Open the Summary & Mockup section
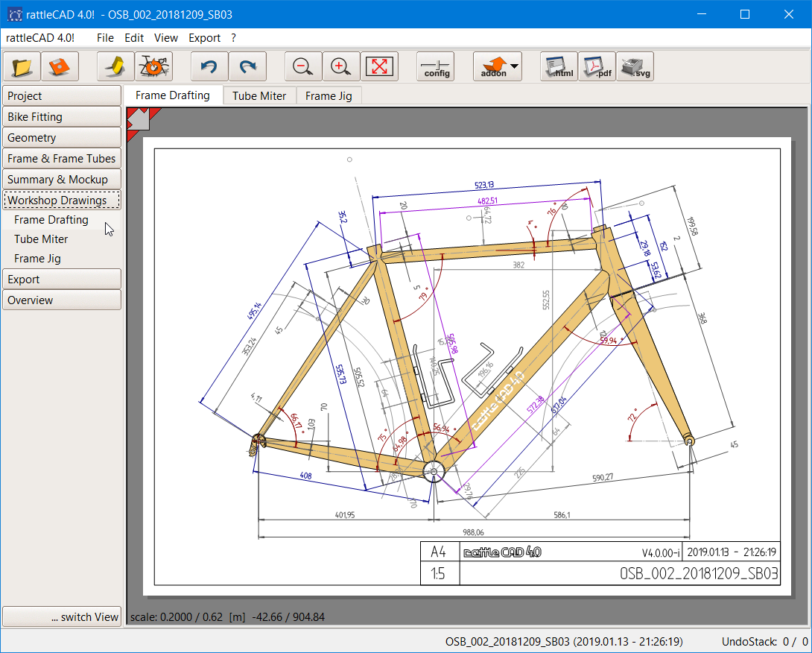812x653 pixels. click(x=62, y=180)
